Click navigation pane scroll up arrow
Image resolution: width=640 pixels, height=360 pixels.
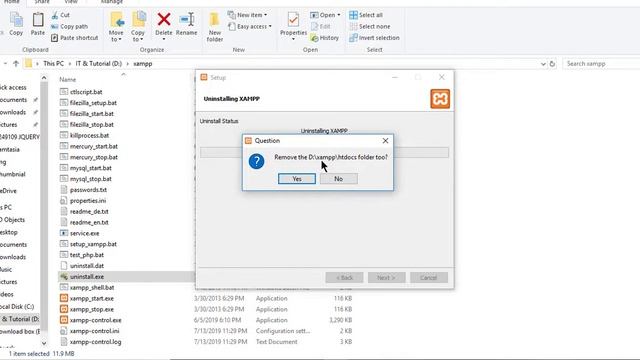click(x=44, y=78)
